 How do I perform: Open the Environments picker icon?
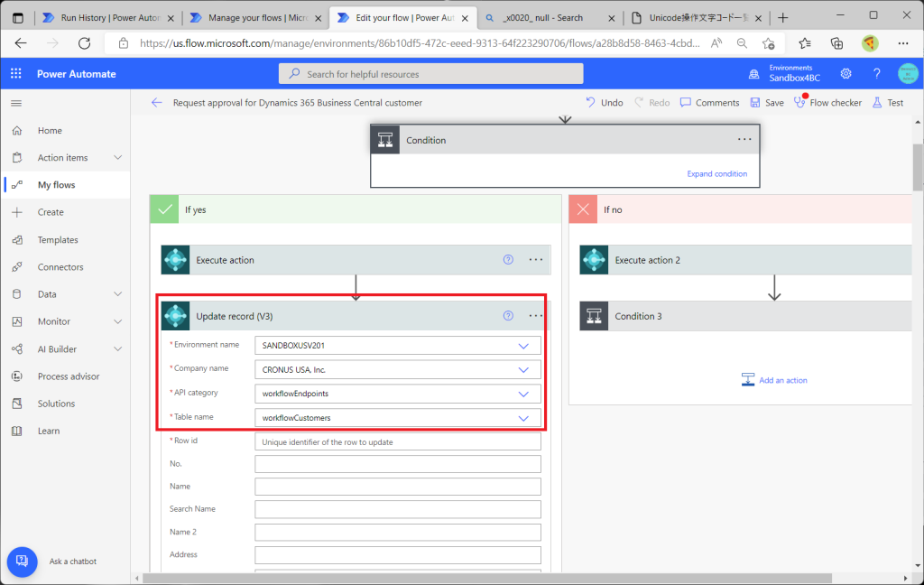[753, 74]
